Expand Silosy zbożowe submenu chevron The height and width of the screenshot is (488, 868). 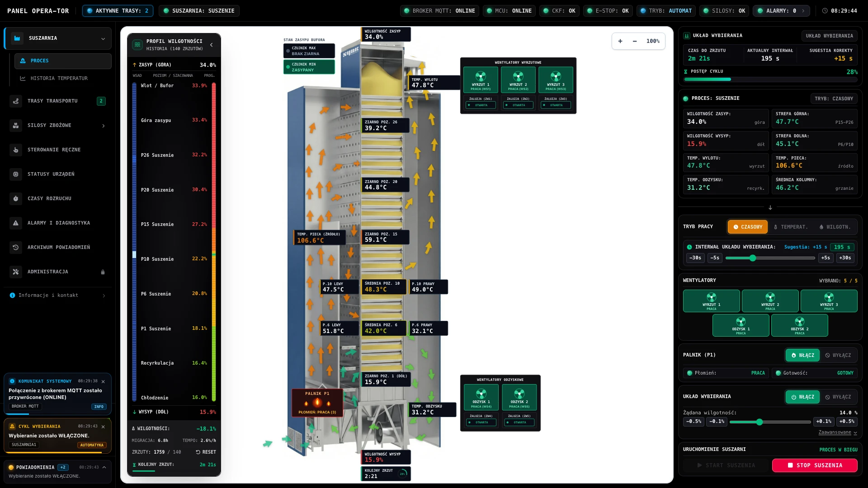coord(104,126)
